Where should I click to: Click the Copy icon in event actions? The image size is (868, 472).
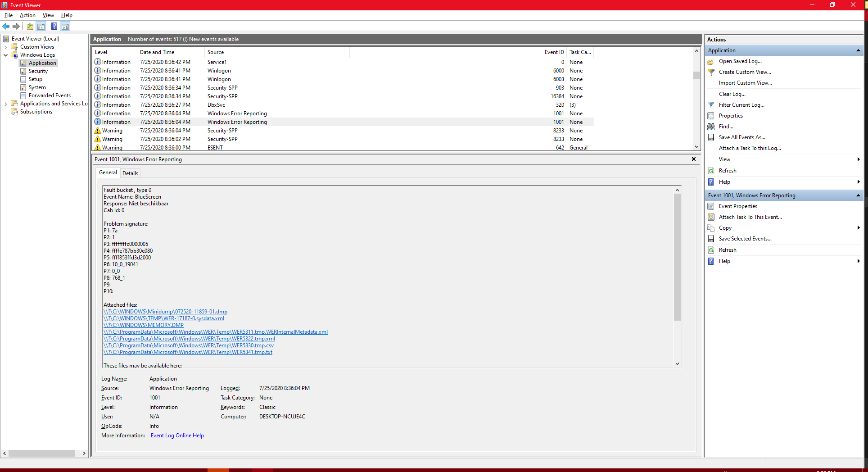[711, 228]
